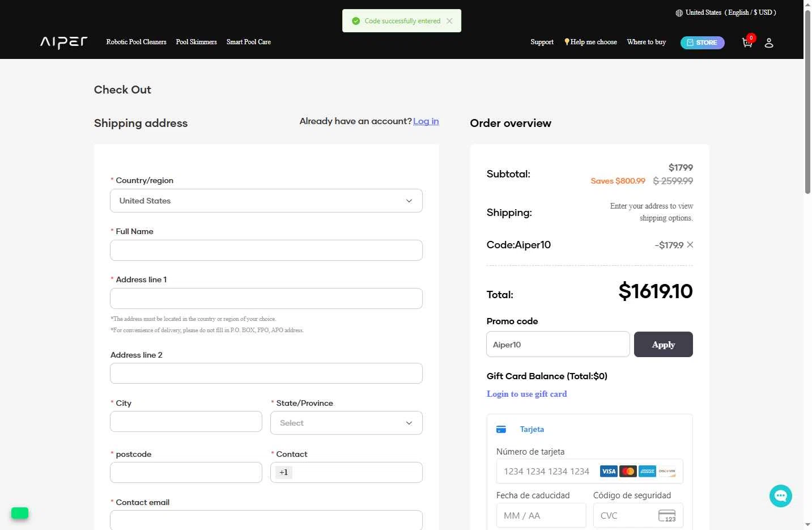Click the STORE button
812x530 pixels.
tap(702, 43)
